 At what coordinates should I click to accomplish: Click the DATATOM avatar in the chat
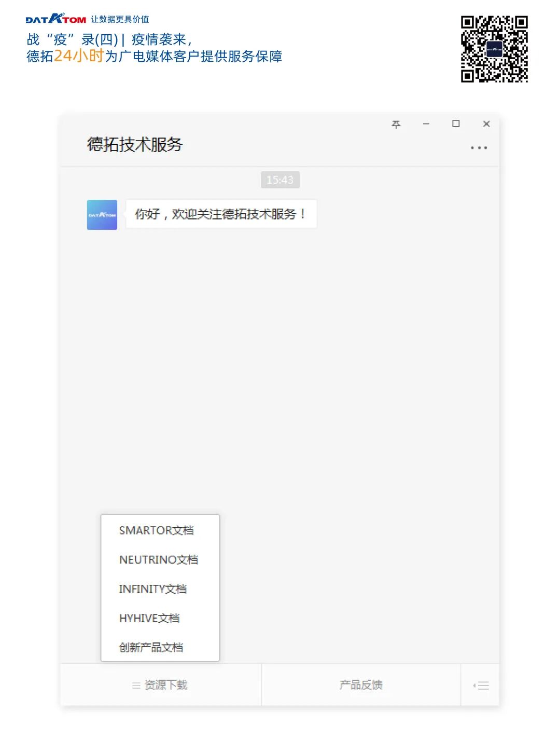pyautogui.click(x=102, y=214)
